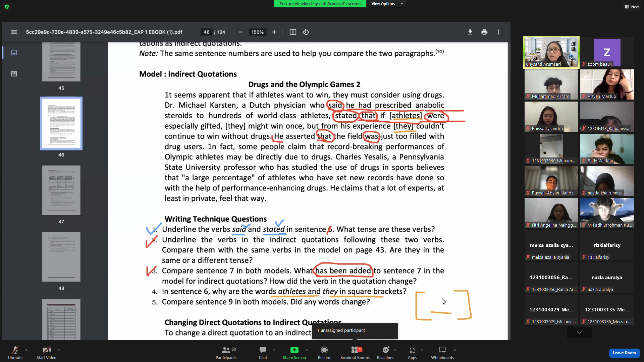Select page 48 thumbnail
644x362 pixels.
(x=61, y=257)
